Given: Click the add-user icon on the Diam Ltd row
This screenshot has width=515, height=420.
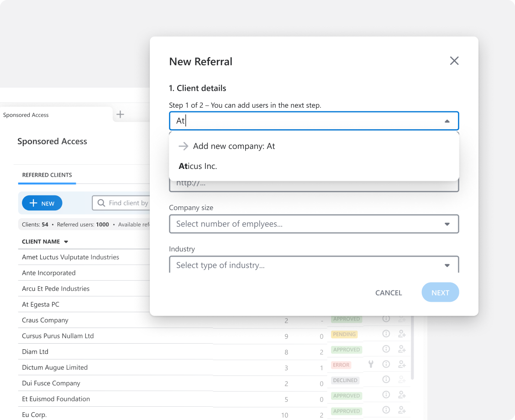Looking at the screenshot, I should coord(402,349).
